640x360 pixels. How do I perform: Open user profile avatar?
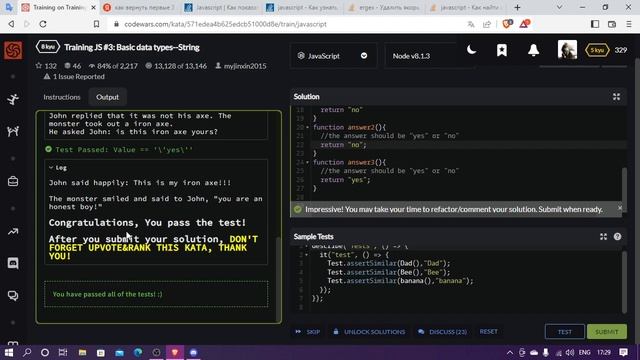click(567, 50)
